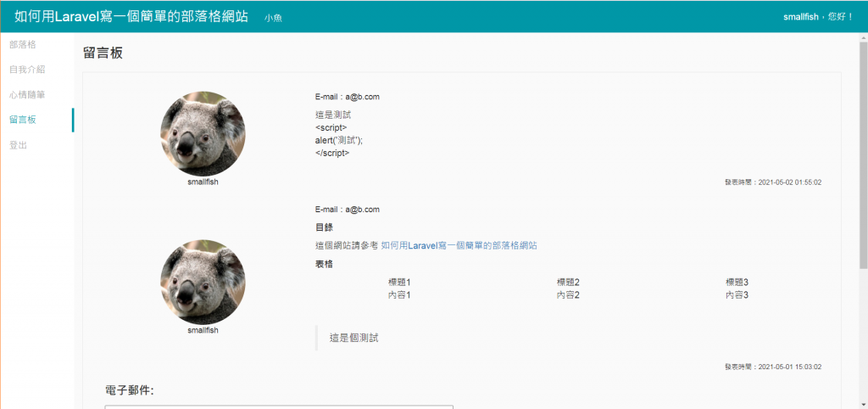This screenshot has height=409, width=868.
Task: Click the alert('測試'); line
Action: (339, 140)
